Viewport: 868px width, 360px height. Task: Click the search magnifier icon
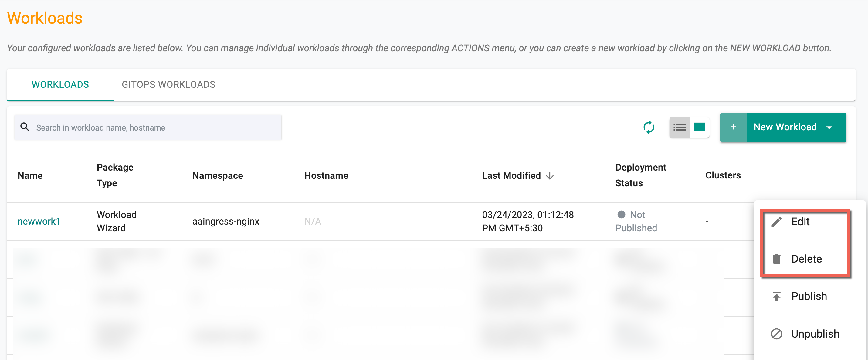(25, 127)
